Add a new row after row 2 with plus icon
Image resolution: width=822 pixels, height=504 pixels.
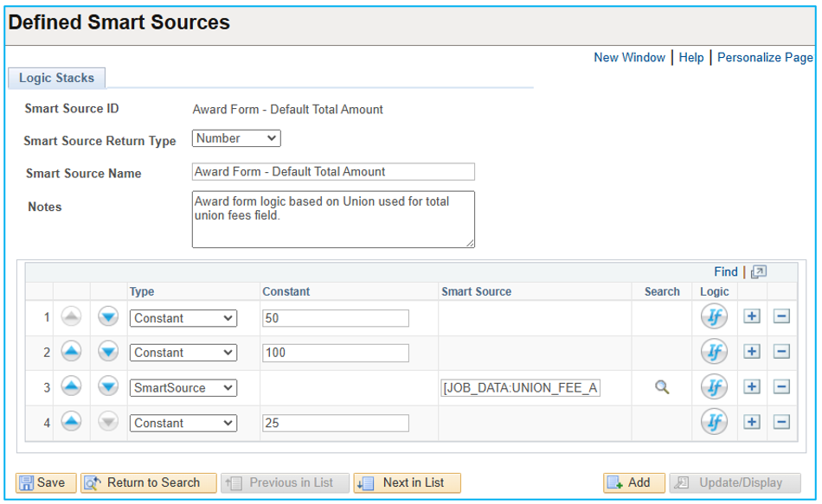(x=751, y=352)
